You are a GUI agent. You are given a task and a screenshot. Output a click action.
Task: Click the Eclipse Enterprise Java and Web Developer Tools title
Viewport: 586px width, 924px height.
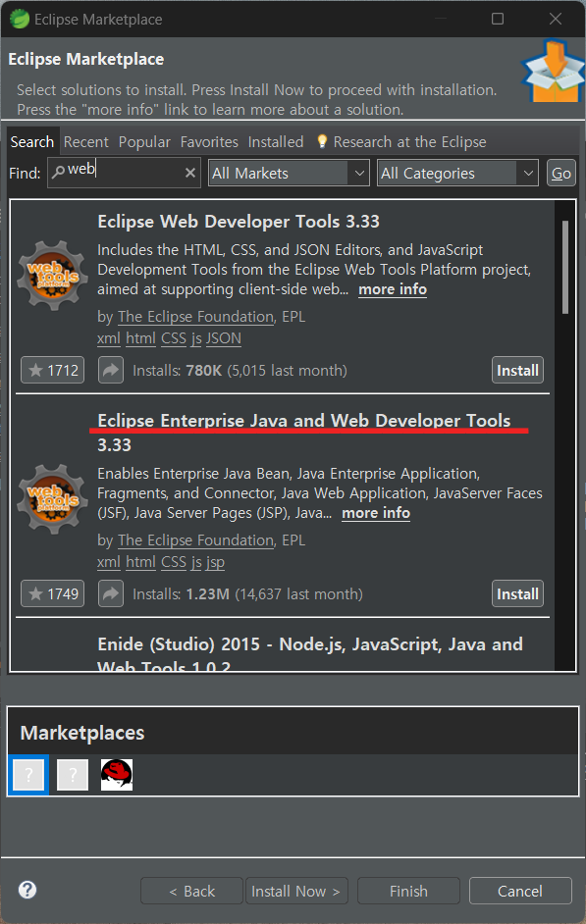pyautogui.click(x=304, y=432)
